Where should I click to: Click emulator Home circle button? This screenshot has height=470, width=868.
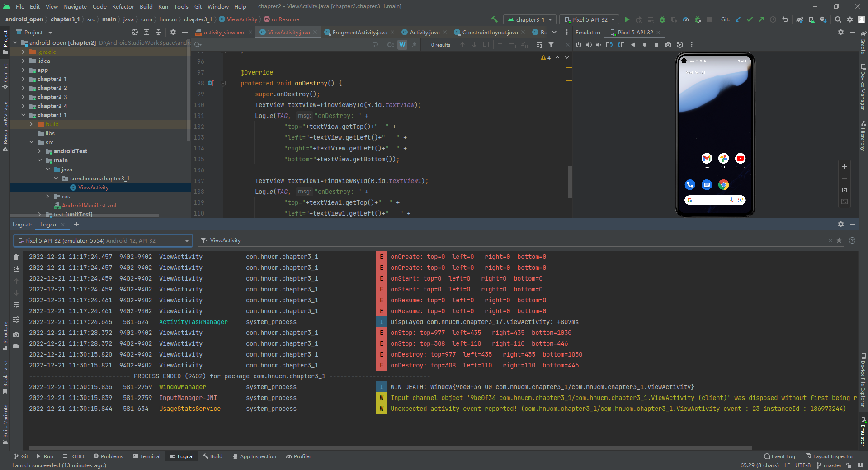click(x=645, y=45)
